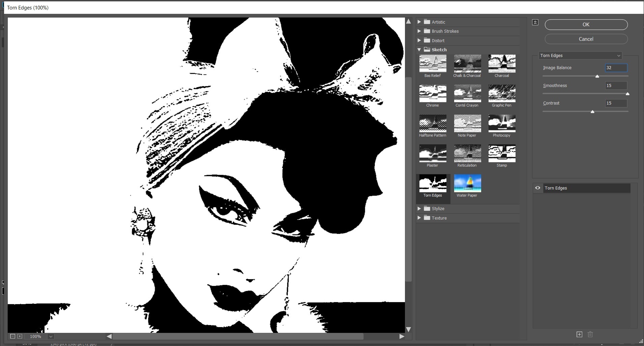Viewport: 644px width, 346px height.
Task: Click the preview scroll right arrow
Action: tap(402, 337)
